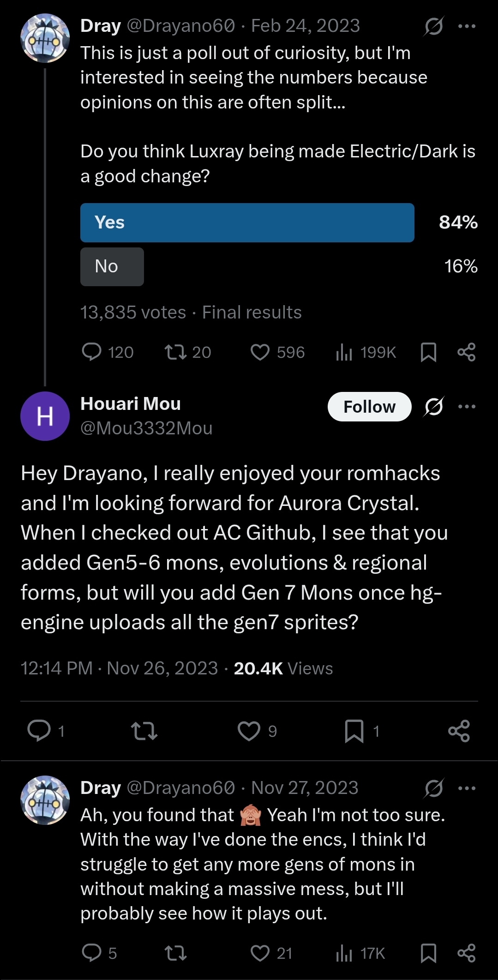Like Dray's reply with 21 likes
Viewport: 498px width, 980px height.
coord(260,953)
